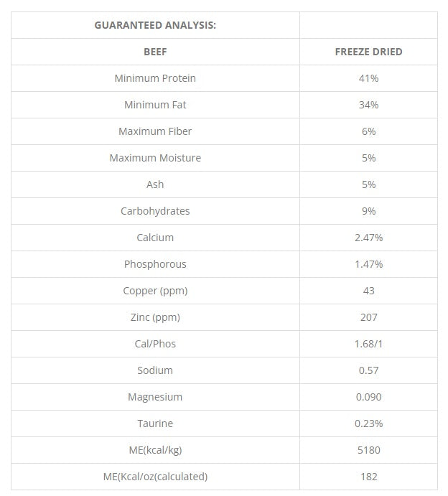Select the Maximum Fiber label
The image size is (448, 496).
155,131
